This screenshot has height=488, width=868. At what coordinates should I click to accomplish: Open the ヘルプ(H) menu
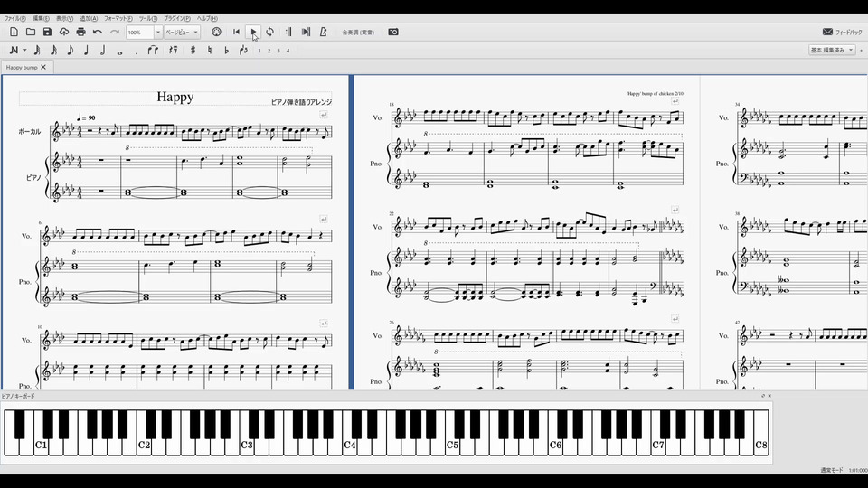coord(208,18)
